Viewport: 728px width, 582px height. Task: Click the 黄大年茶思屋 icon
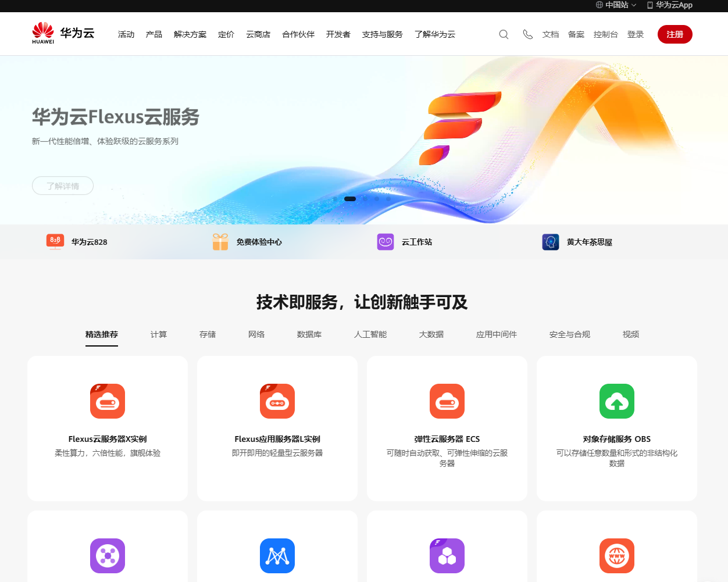pos(551,241)
